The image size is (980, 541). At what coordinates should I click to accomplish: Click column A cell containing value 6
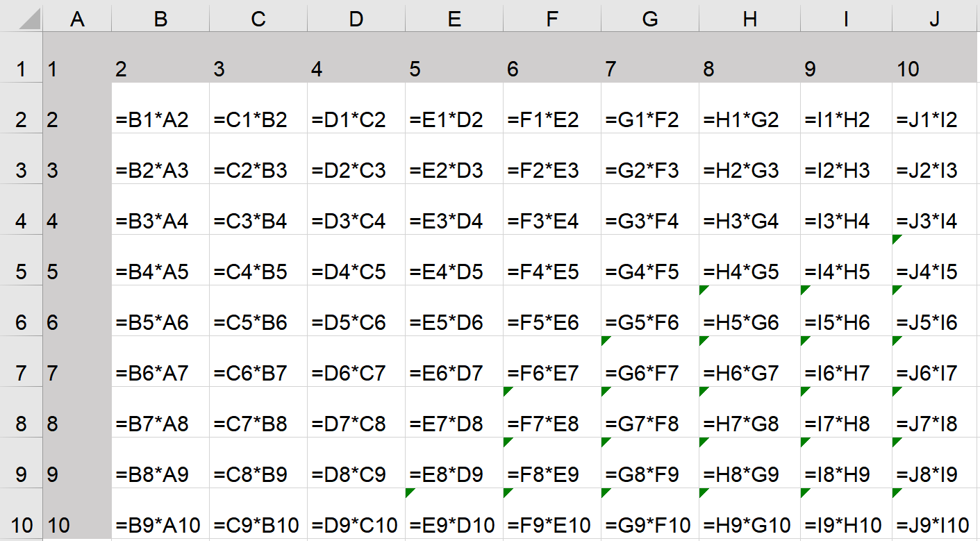pos(77,310)
